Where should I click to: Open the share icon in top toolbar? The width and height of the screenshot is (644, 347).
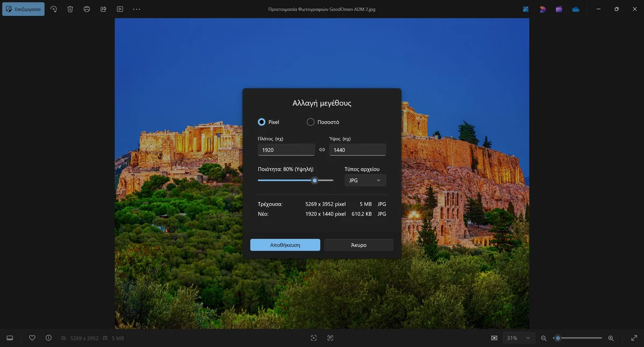tap(104, 9)
